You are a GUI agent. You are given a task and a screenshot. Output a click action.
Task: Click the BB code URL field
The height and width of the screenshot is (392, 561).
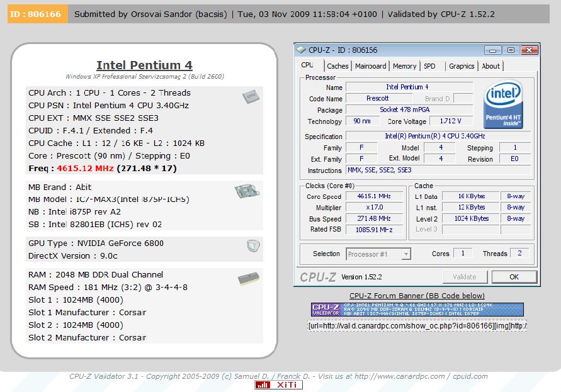pyautogui.click(x=417, y=326)
